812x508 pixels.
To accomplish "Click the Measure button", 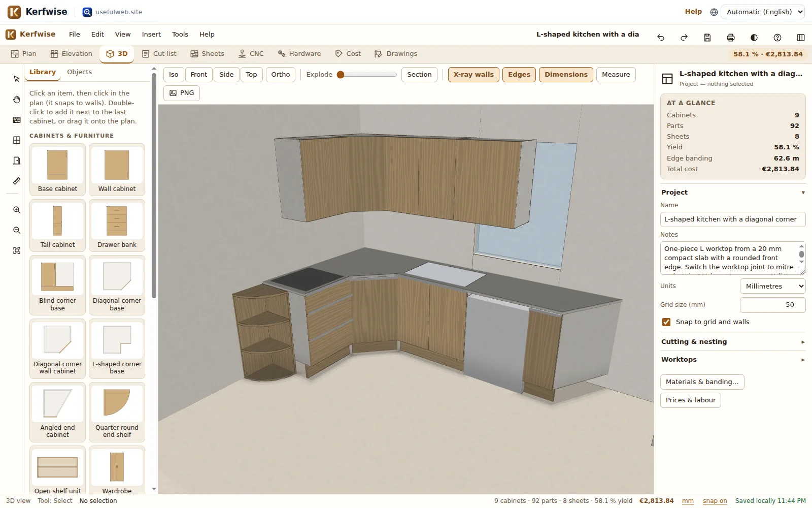I will pos(616,75).
